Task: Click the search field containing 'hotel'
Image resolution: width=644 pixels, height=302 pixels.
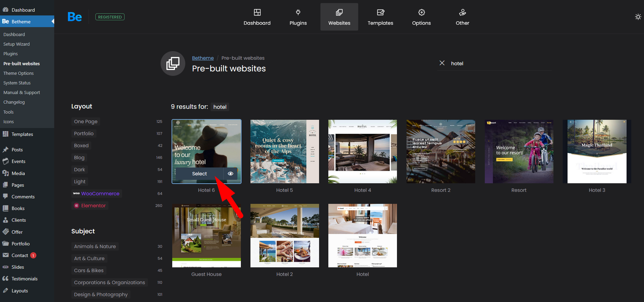Action: click(x=497, y=63)
